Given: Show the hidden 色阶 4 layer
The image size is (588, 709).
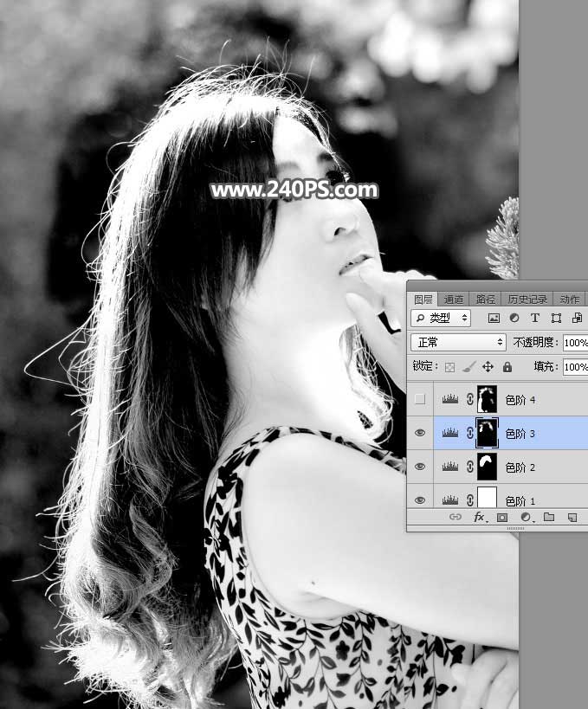Looking at the screenshot, I should pos(420,399).
